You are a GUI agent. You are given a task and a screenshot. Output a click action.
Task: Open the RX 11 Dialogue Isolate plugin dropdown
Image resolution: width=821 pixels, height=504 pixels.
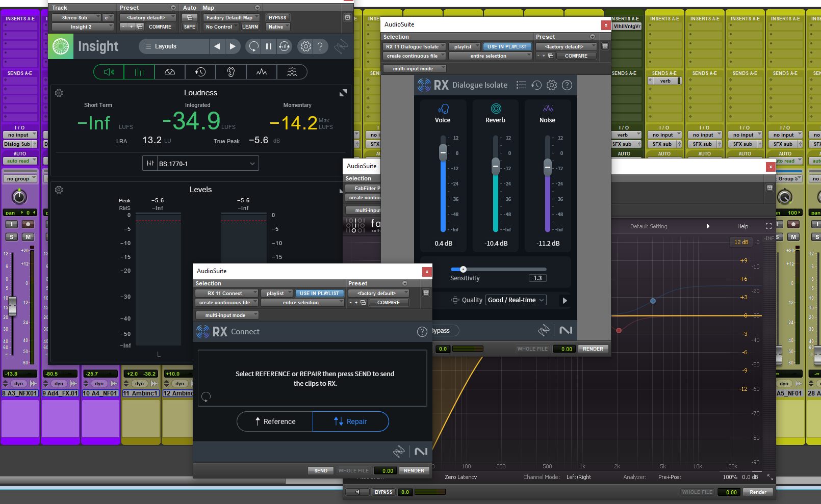[415, 47]
